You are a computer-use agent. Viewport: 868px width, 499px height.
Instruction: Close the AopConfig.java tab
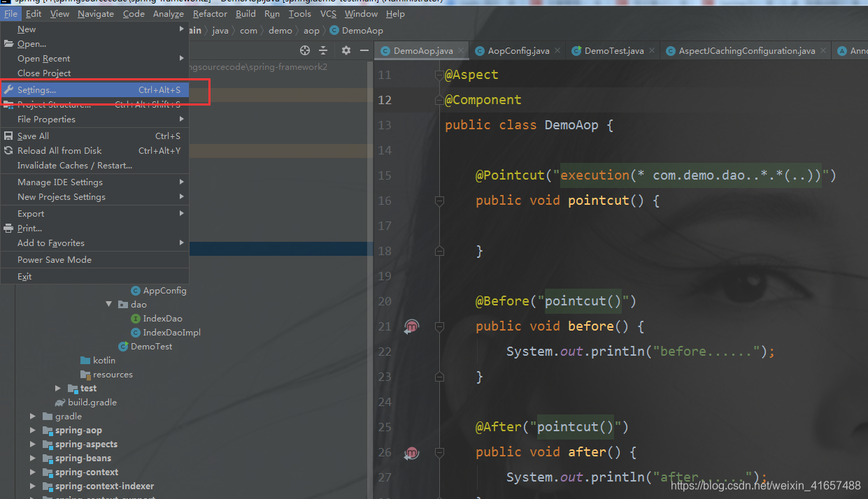557,50
